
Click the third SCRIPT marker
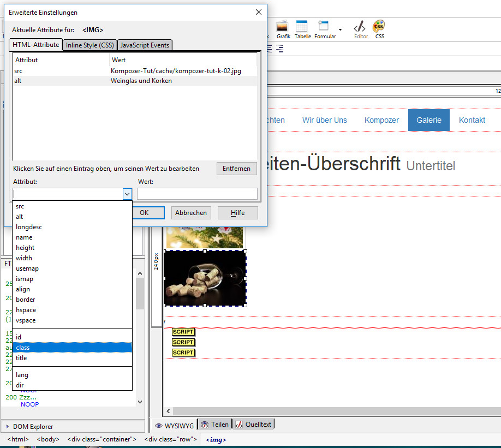183,353
